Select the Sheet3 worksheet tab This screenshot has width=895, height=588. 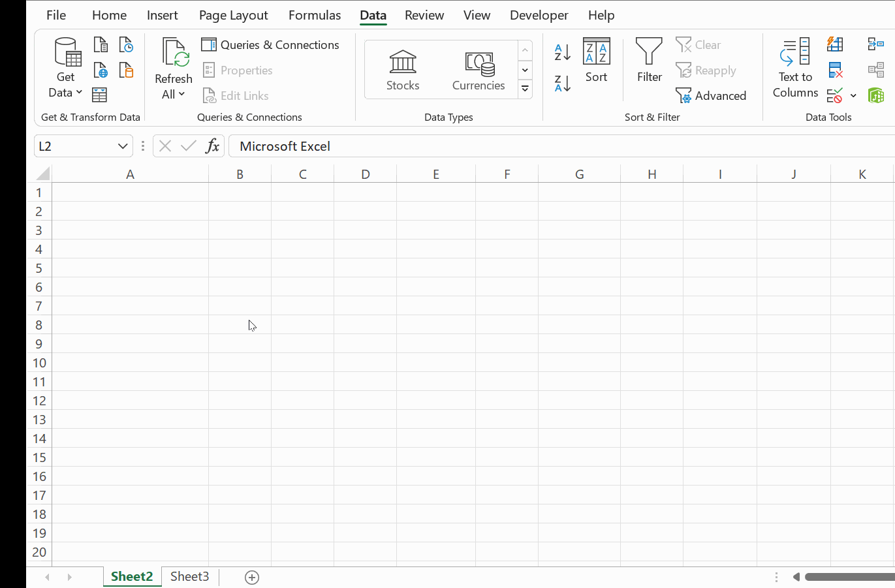pos(189,576)
